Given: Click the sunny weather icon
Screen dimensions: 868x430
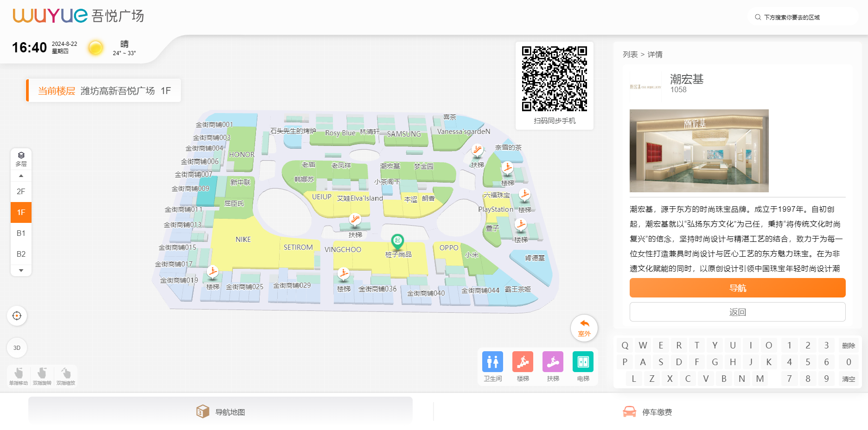Looking at the screenshot, I should [x=96, y=48].
